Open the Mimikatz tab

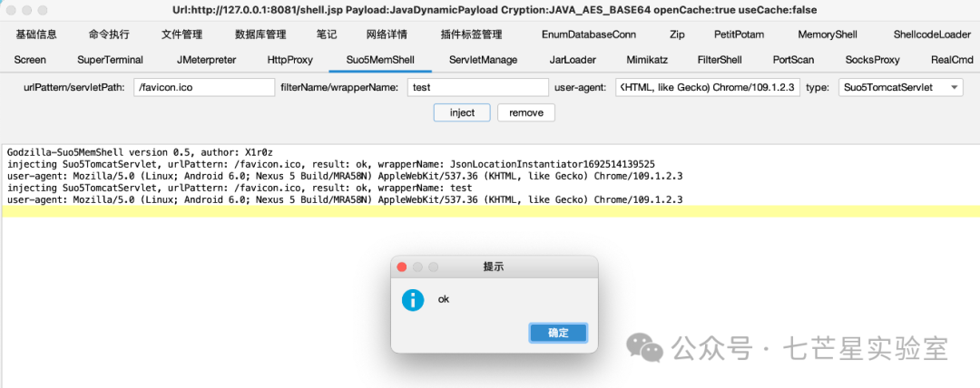point(648,60)
